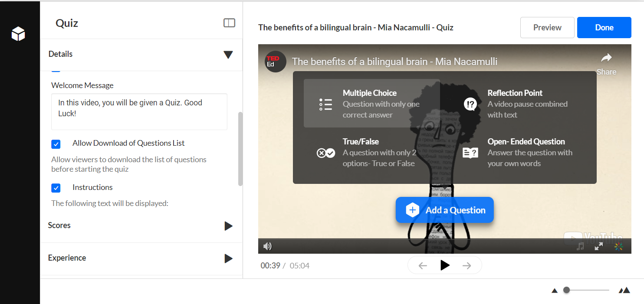
Task: Open the app logo in the black sidebar
Action: tap(18, 34)
